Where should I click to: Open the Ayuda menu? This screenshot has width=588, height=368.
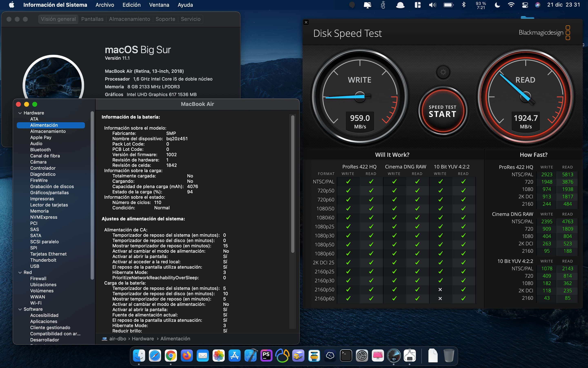click(x=185, y=5)
